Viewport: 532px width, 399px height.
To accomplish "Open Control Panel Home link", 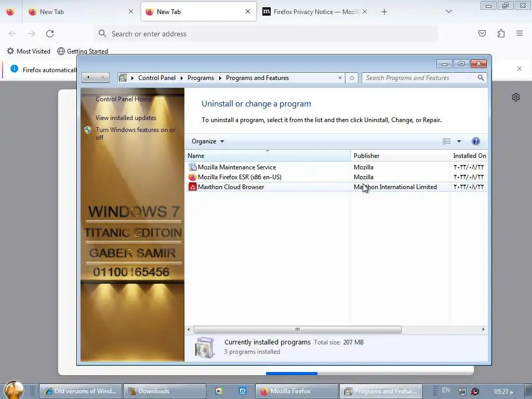I will (x=124, y=99).
